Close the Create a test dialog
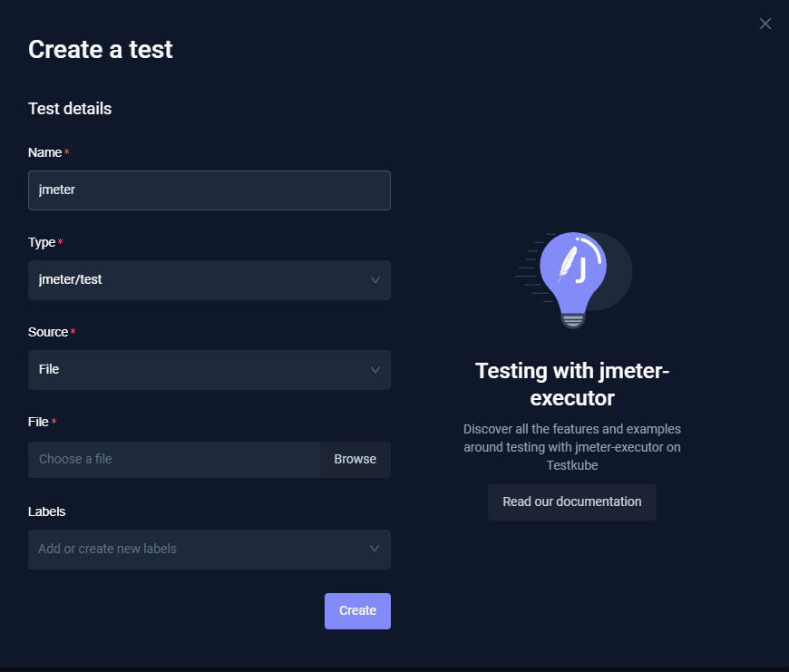Screen dimensions: 789x672 pyautogui.click(x=765, y=24)
